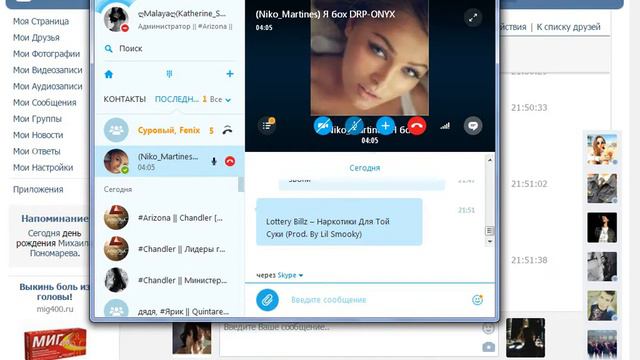Viewport: 640px width, 360px height.
Task: Click mig400.ru ad link
Action: (x=55, y=309)
